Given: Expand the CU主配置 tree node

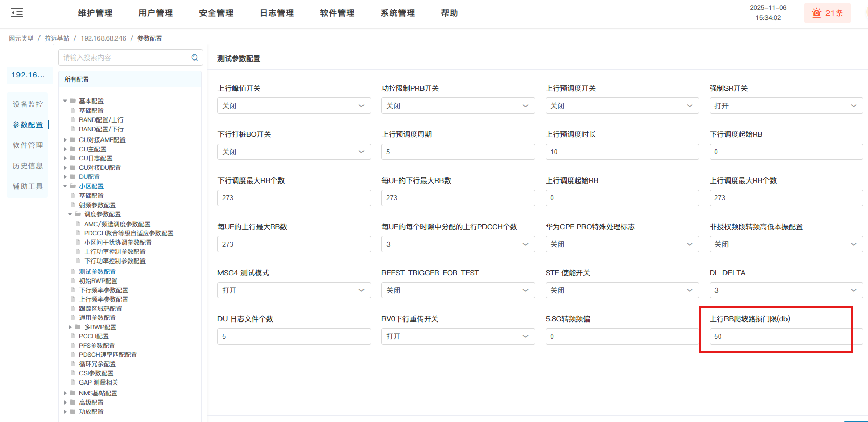Looking at the screenshot, I should coord(65,149).
